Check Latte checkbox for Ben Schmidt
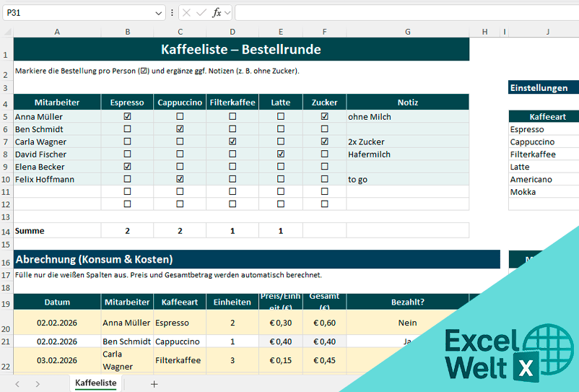Screen dimensions: 579x392 point(281,129)
